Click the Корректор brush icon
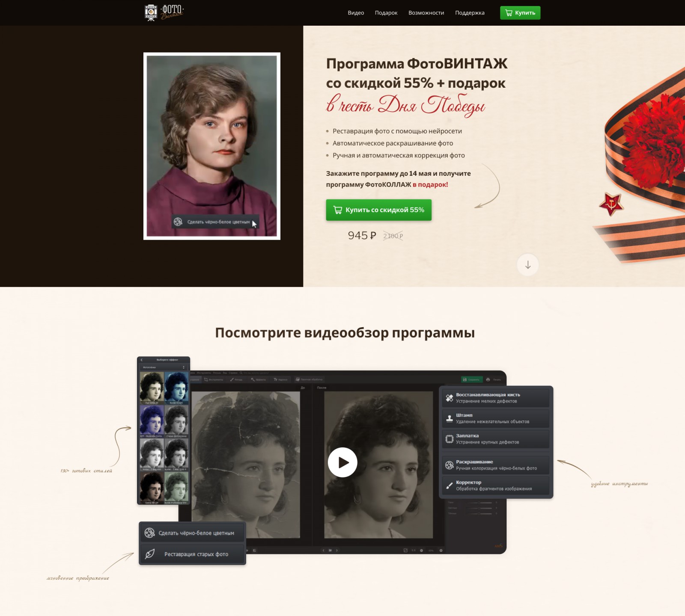This screenshot has width=685, height=616. click(449, 486)
